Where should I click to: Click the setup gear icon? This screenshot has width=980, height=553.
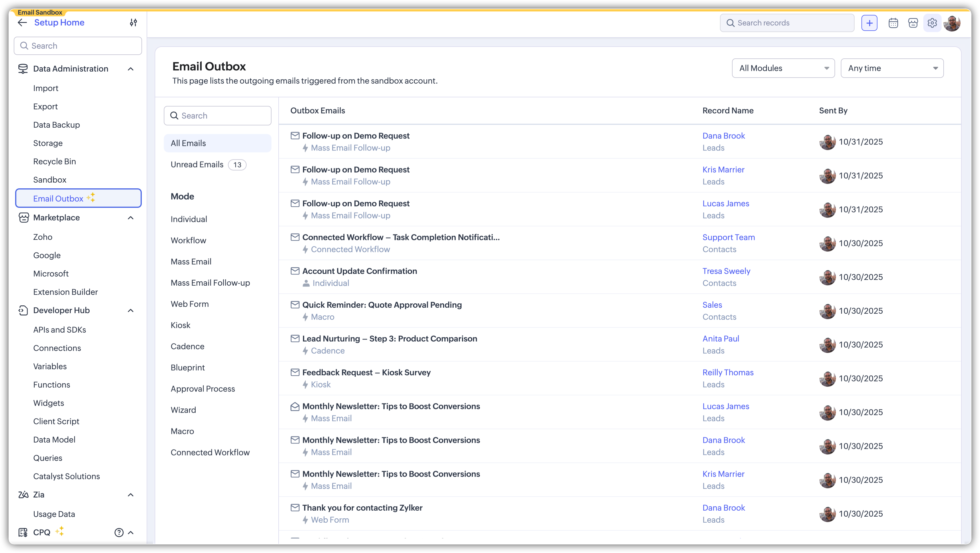point(932,23)
